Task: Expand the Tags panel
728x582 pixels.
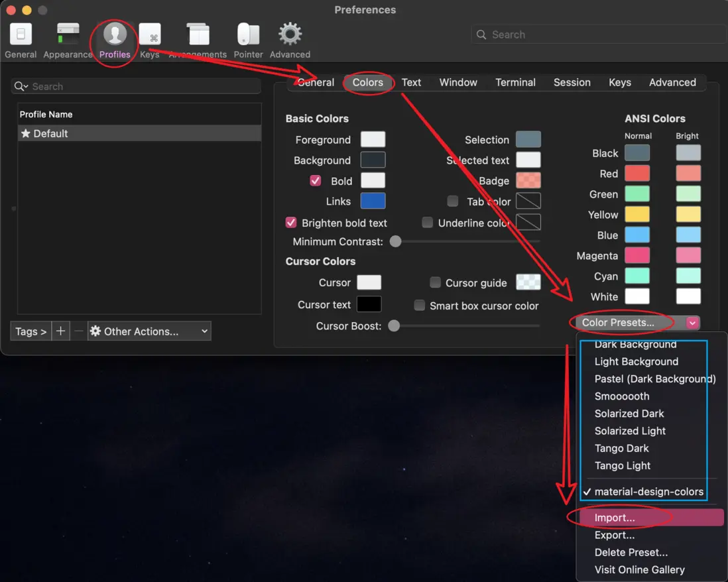Action: pos(30,331)
